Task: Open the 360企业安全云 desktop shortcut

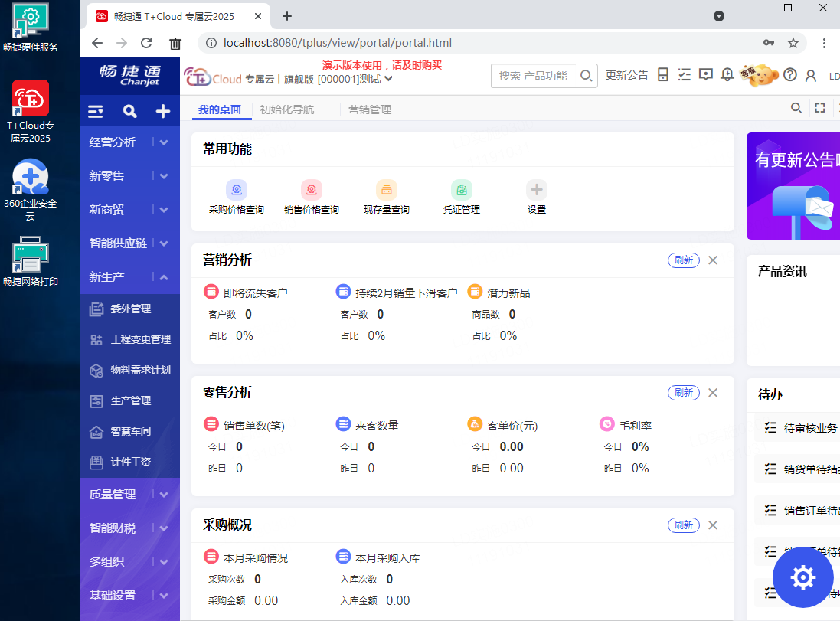Action: coord(31,190)
